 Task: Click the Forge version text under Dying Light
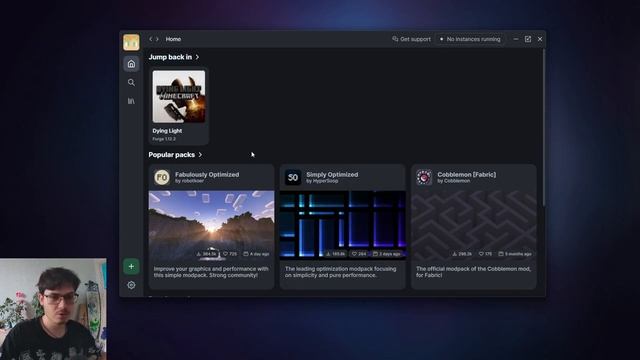coord(164,139)
